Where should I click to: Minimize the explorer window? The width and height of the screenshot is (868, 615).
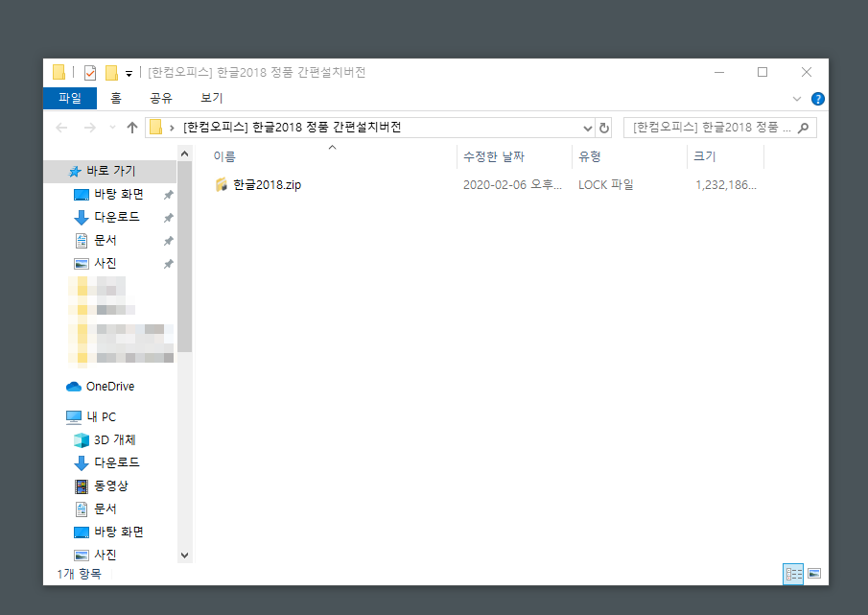coord(719,73)
